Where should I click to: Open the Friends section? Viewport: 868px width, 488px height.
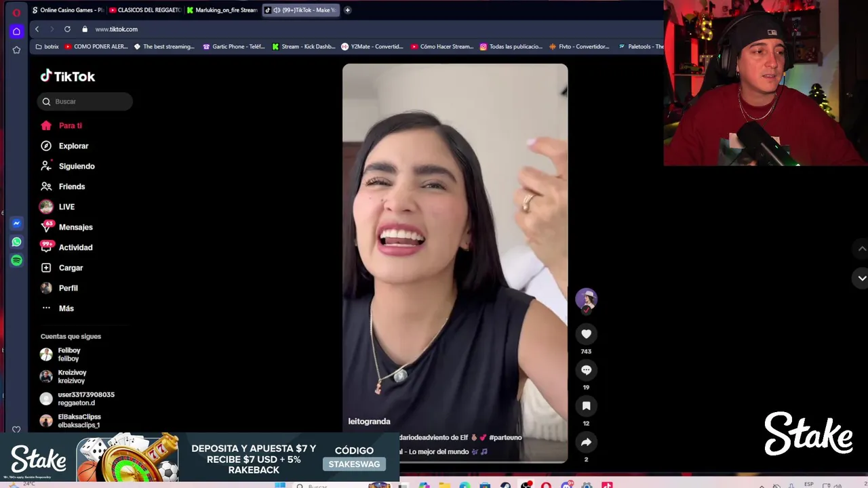[x=62, y=186]
